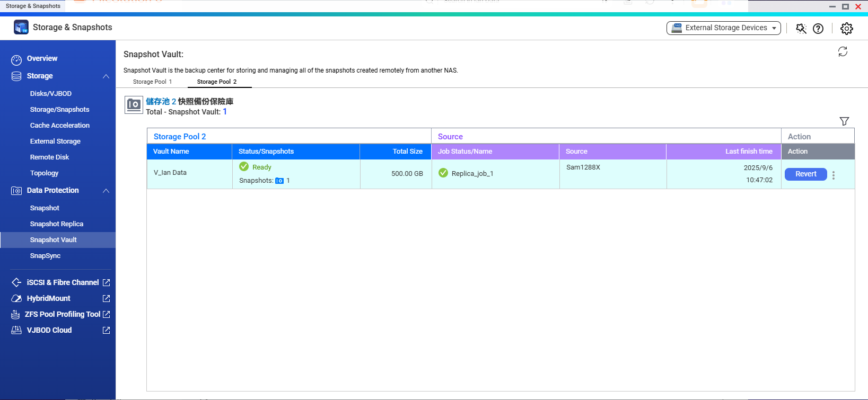This screenshot has width=868, height=400.
Task: Open Disks/VJBOD page
Action: [51, 93]
